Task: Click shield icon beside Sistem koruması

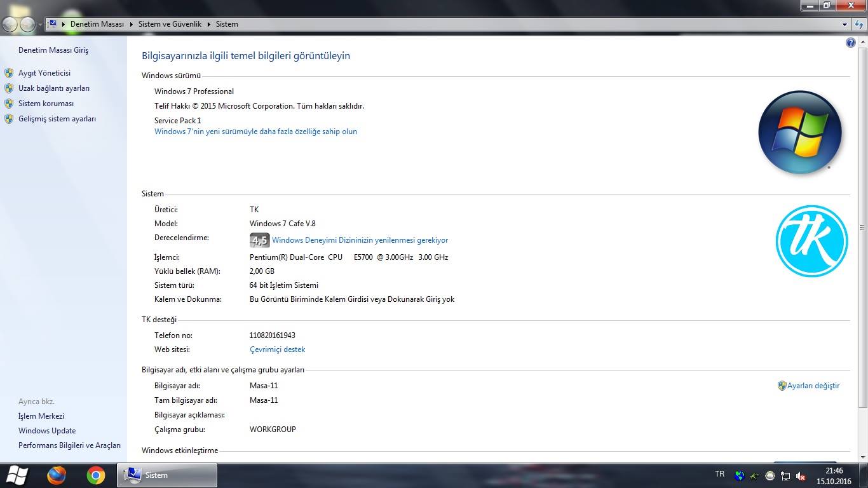Action: [9, 104]
